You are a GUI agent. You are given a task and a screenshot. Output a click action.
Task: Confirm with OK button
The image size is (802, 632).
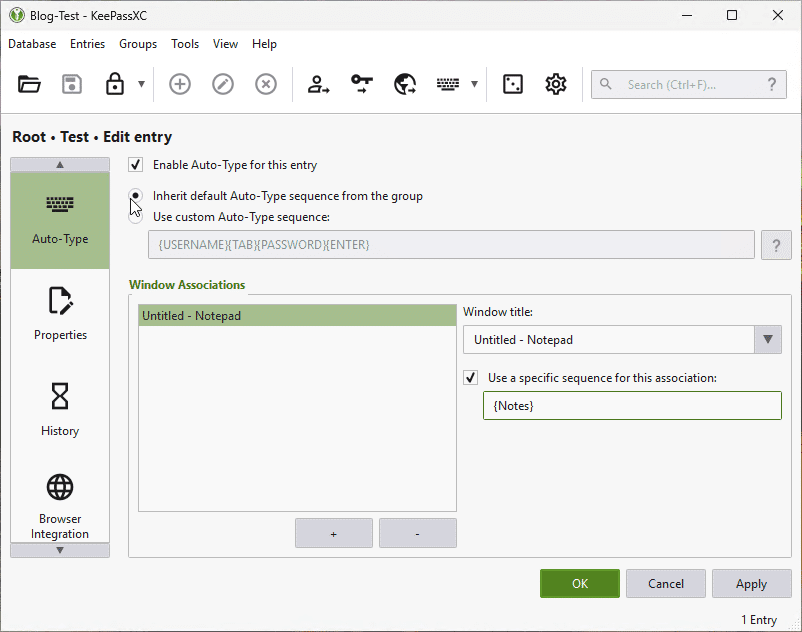580,583
